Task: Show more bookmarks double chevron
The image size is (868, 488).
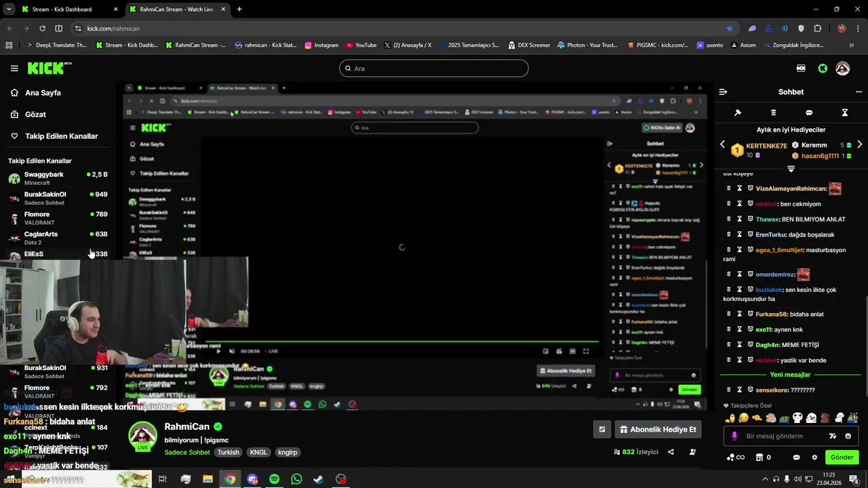Action: pos(852,45)
